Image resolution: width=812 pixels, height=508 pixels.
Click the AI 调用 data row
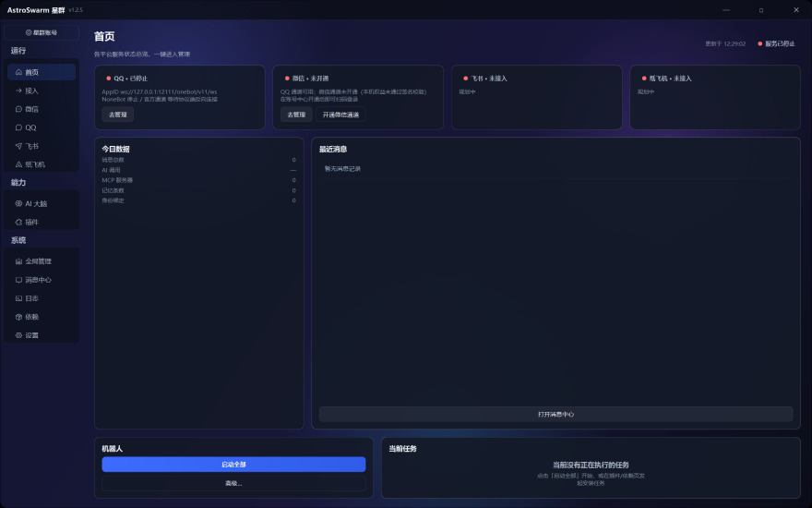(199, 170)
